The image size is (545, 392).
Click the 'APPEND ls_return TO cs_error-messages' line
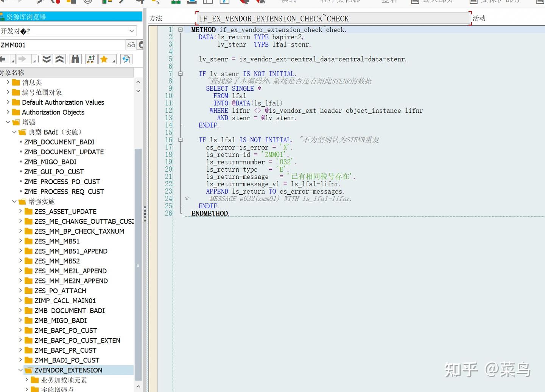tap(275, 191)
